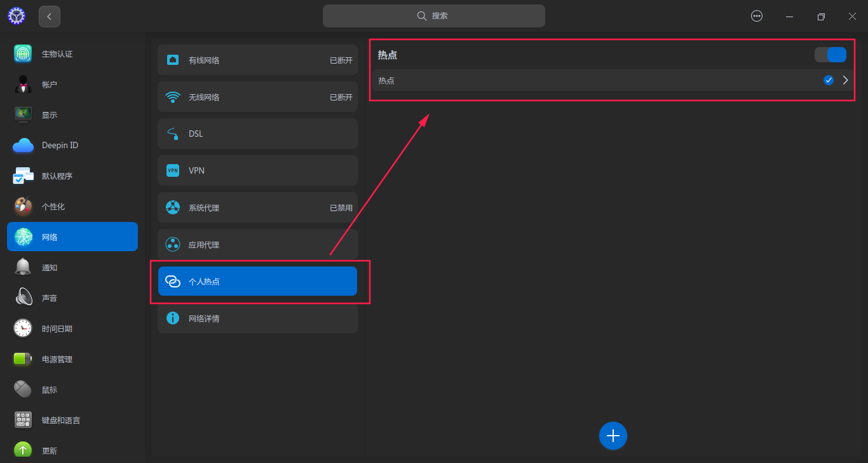Switch to 应用代理 settings page
The width and height of the screenshot is (868, 463).
[257, 244]
